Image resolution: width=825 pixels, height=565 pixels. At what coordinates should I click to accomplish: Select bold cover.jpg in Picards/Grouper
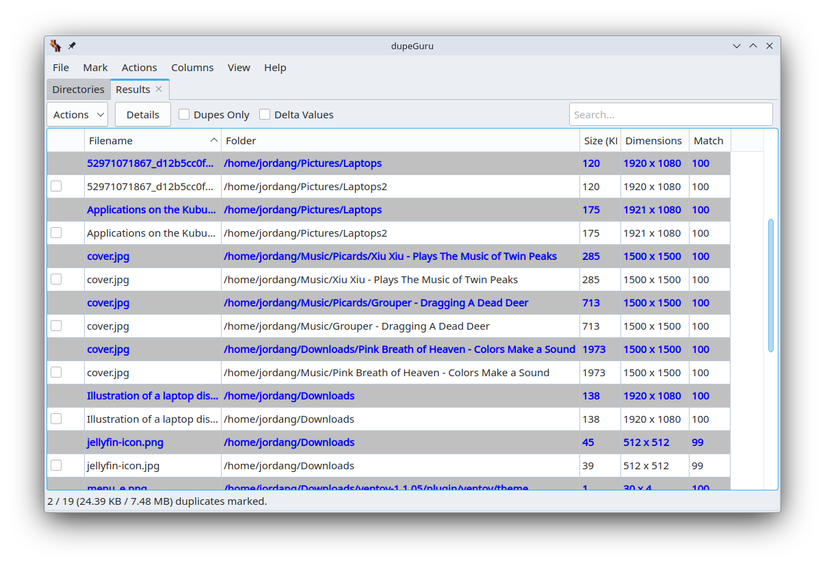pos(388,302)
